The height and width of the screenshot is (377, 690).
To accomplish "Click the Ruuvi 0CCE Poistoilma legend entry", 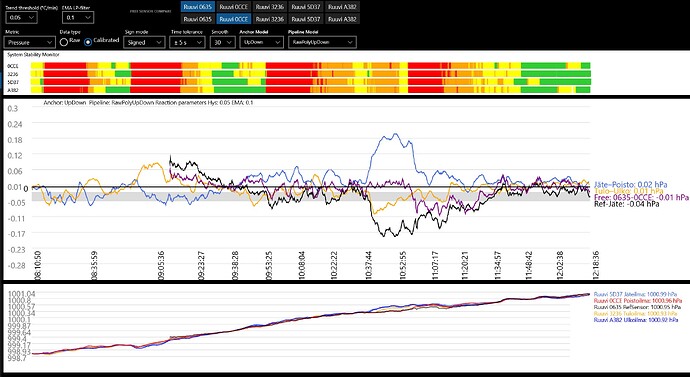I will [x=637, y=300].
